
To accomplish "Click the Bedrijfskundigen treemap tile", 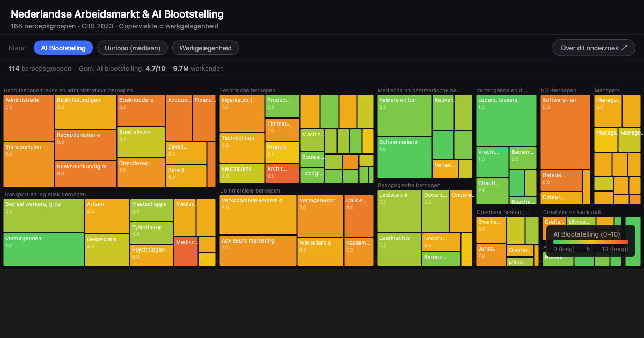I will [85, 112].
